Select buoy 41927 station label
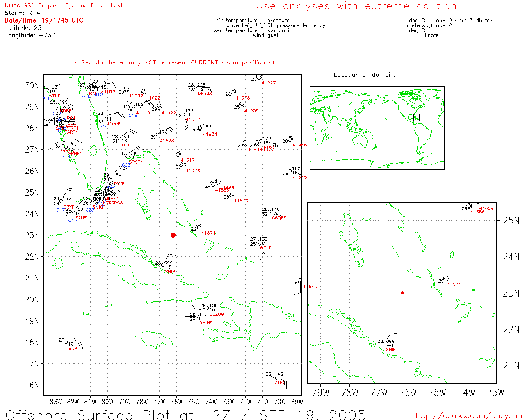 [x=269, y=83]
